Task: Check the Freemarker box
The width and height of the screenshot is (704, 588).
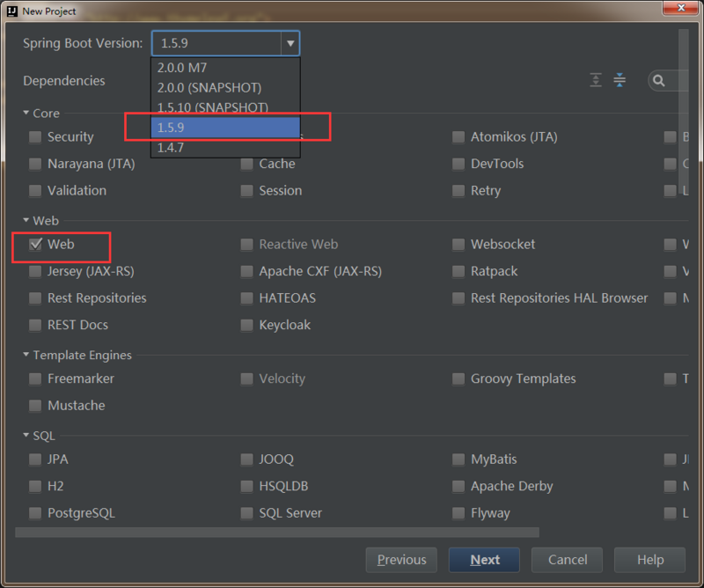Action: click(x=35, y=379)
